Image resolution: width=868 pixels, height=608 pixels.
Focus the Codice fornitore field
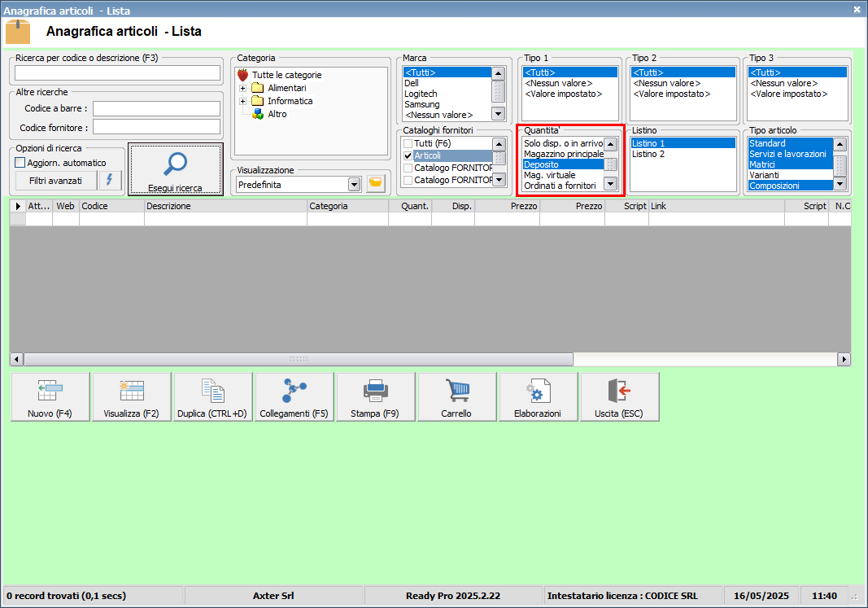157,127
